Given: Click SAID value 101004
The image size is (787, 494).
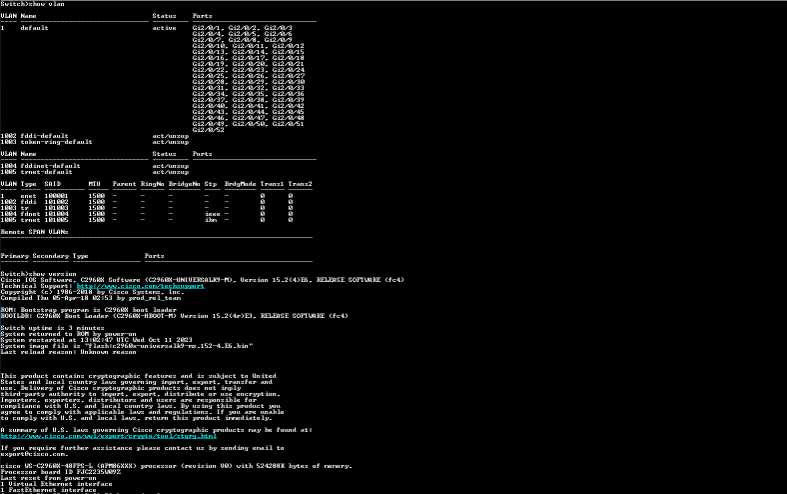Looking at the screenshot, I should [x=56, y=214].
